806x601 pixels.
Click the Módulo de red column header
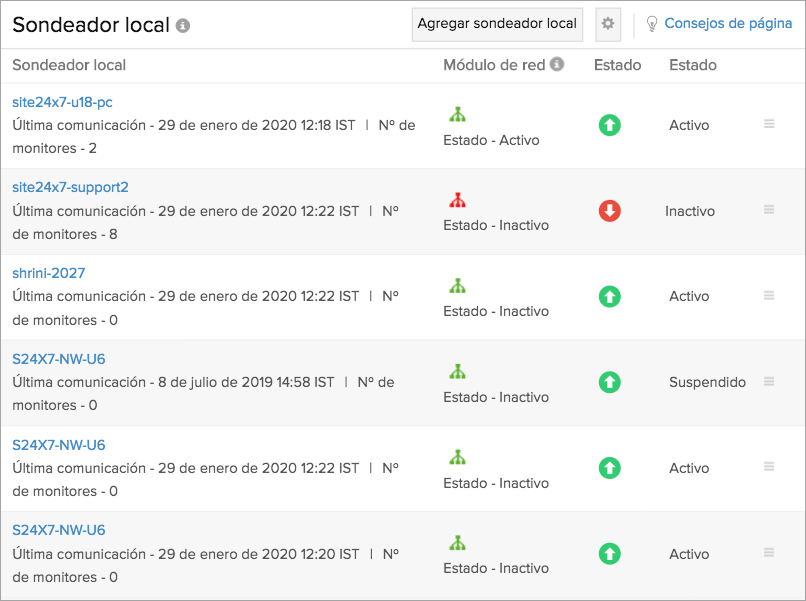click(x=494, y=65)
